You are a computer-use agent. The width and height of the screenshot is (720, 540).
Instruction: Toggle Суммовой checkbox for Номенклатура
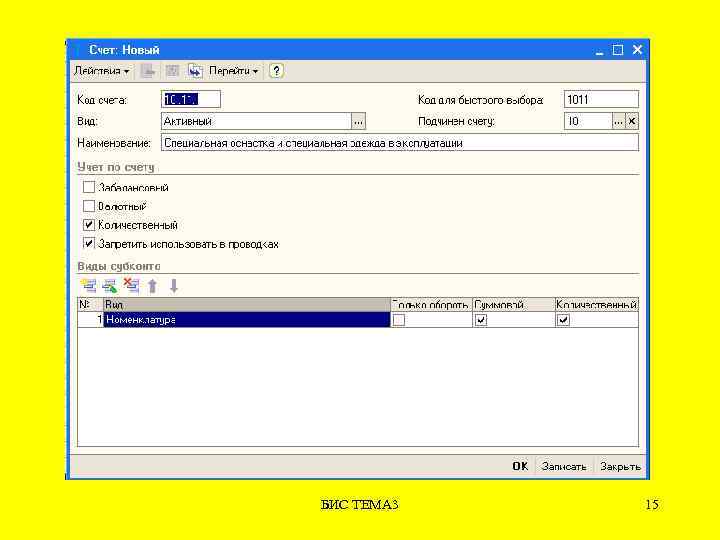(x=481, y=320)
